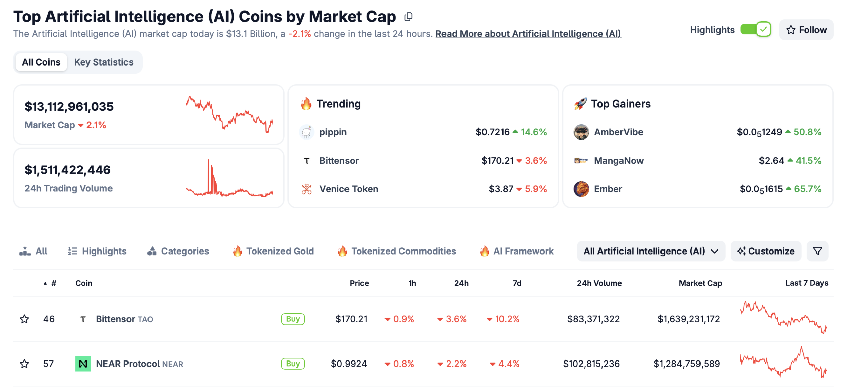
Task: Switch to the Key Statistics tab
Action: (x=104, y=62)
